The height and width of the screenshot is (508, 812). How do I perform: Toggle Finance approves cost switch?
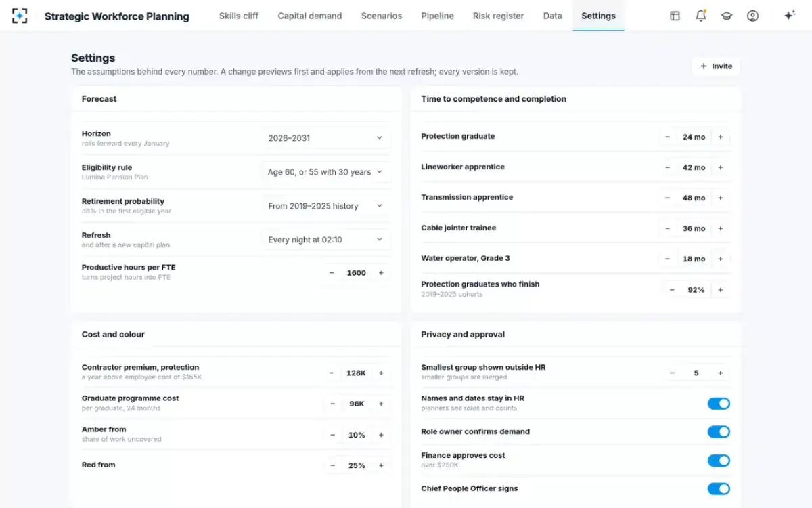[719, 461]
